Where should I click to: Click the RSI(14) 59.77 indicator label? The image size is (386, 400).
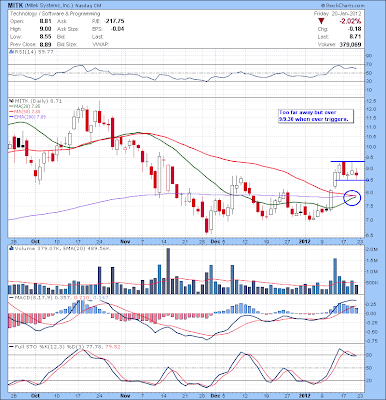click(x=33, y=52)
